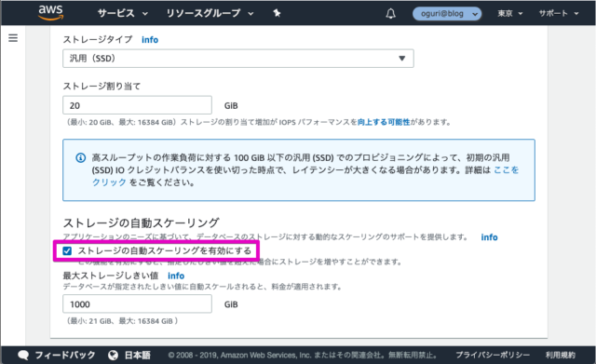This screenshot has height=364, width=596.
Task: Click the max storage threshold field showing 1000
Action: (x=137, y=304)
